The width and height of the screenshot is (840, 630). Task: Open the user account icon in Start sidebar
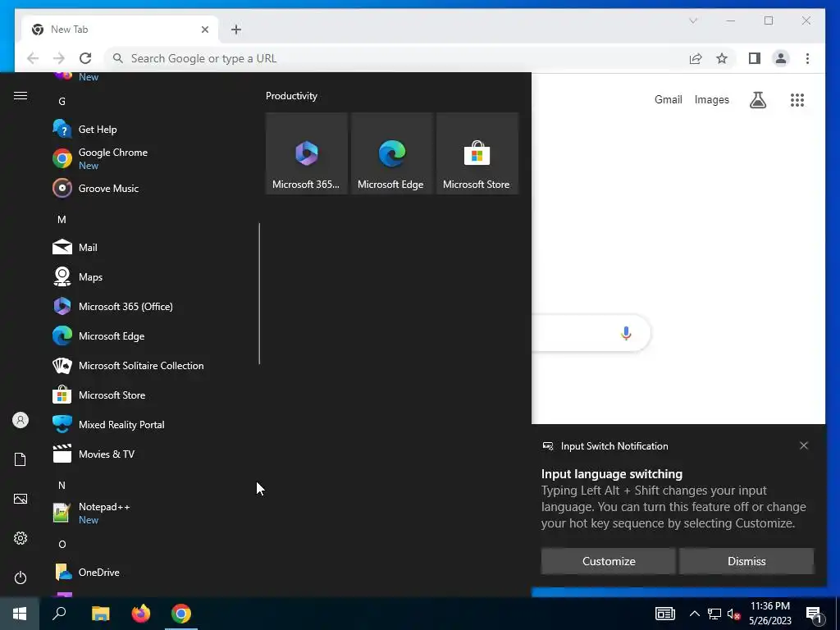pyautogui.click(x=21, y=420)
